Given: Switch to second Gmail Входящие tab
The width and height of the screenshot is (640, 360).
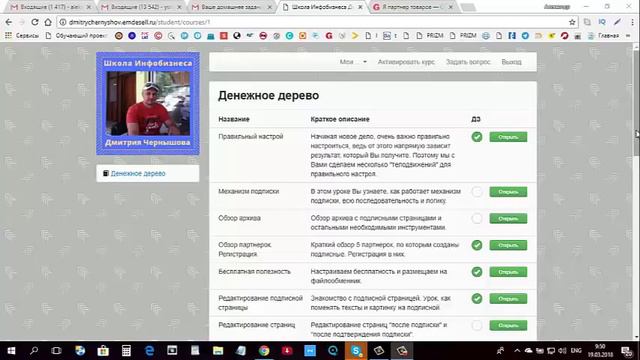Looking at the screenshot, I should 141,7.
